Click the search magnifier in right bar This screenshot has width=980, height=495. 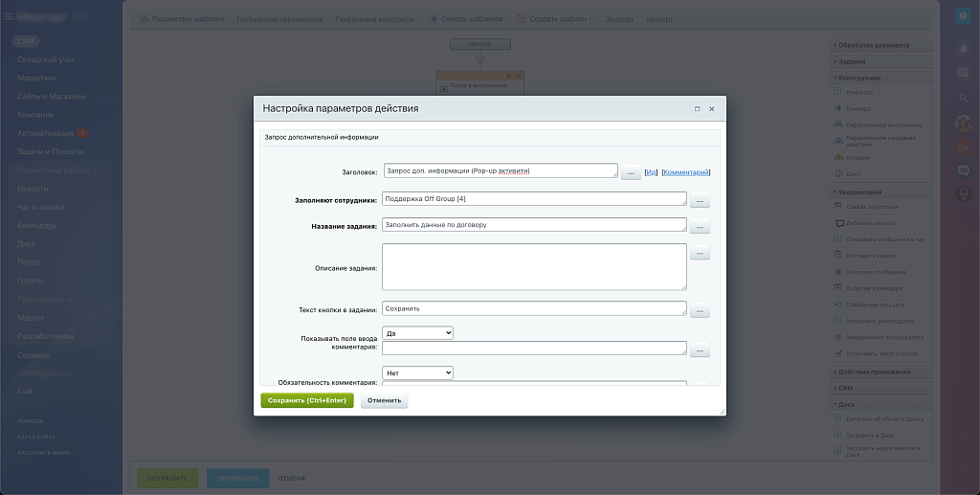(x=964, y=98)
